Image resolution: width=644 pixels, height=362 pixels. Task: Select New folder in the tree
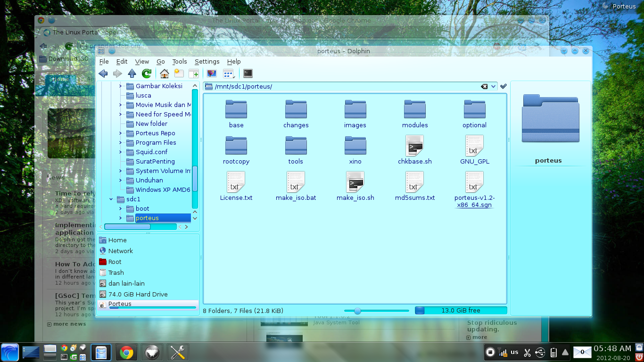point(151,124)
